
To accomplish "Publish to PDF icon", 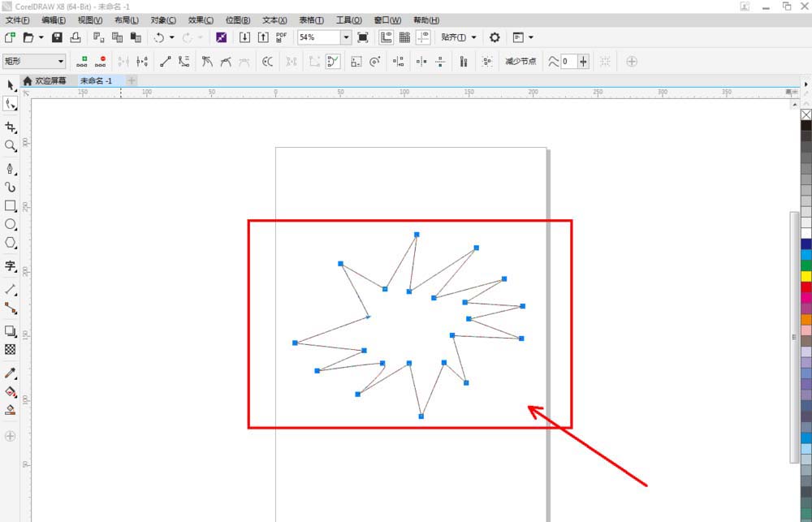I will tap(281, 37).
